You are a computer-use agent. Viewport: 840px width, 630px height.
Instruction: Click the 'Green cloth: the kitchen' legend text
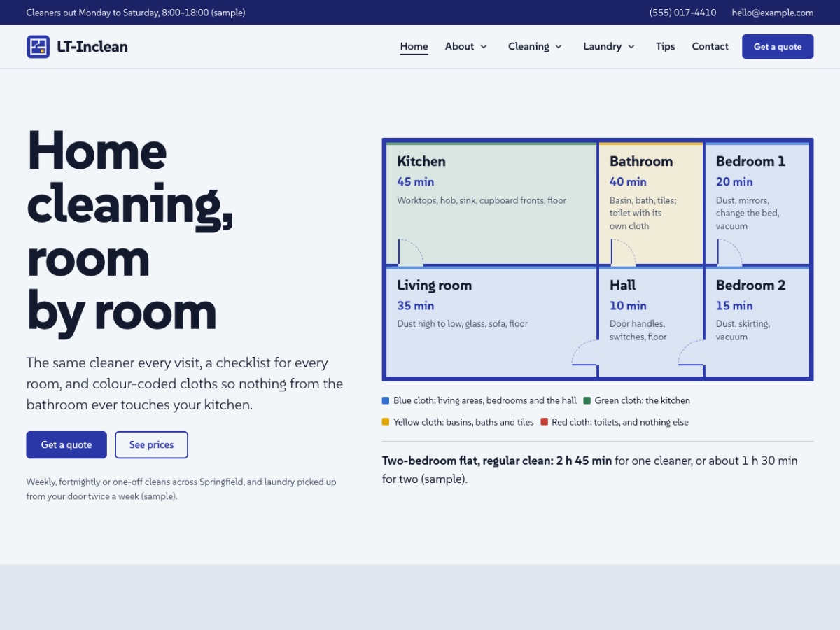(643, 401)
